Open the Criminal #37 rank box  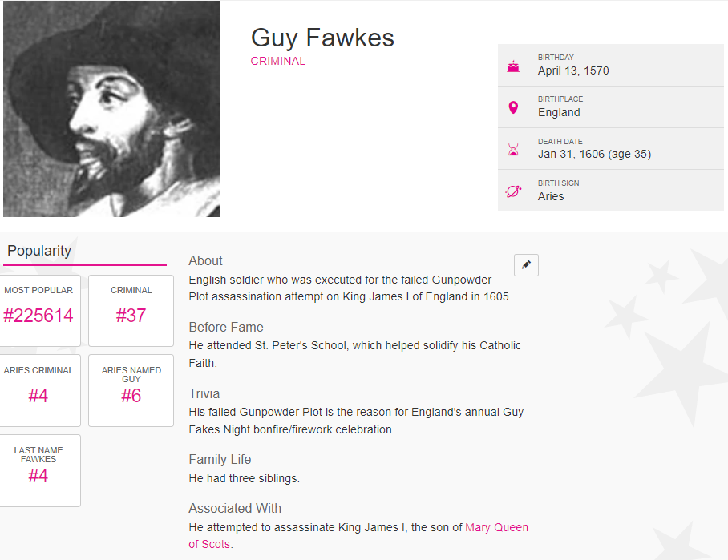(x=131, y=310)
